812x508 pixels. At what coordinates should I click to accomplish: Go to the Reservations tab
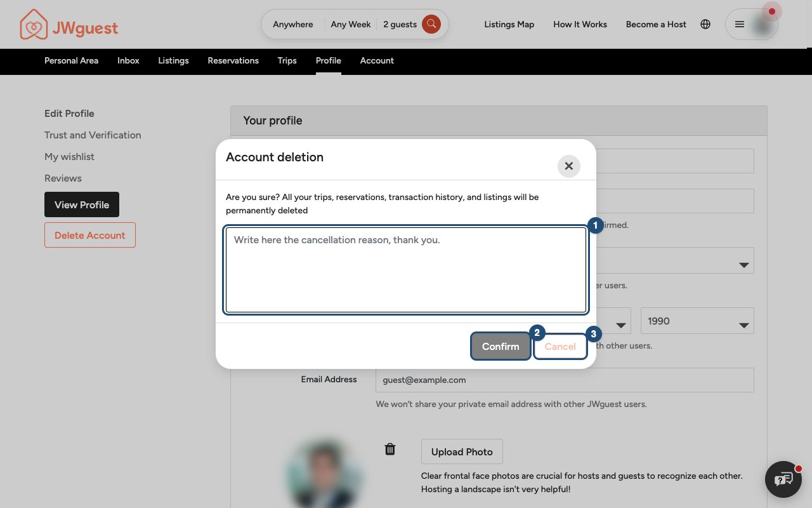click(233, 60)
